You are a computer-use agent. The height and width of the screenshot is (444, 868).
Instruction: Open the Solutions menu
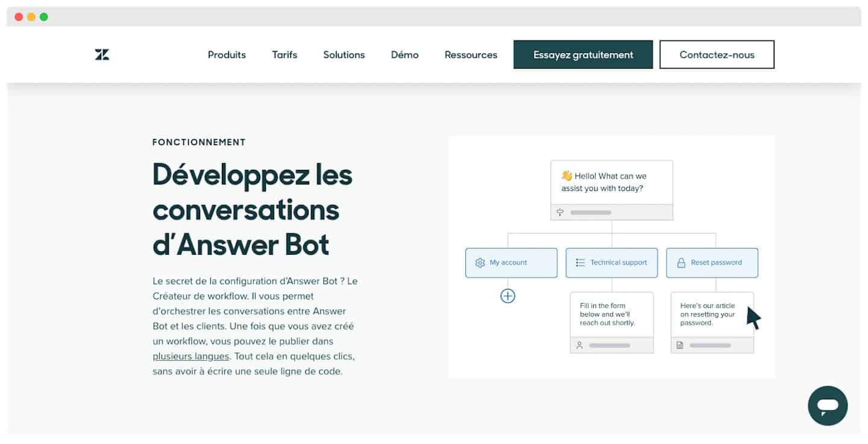pyautogui.click(x=344, y=55)
